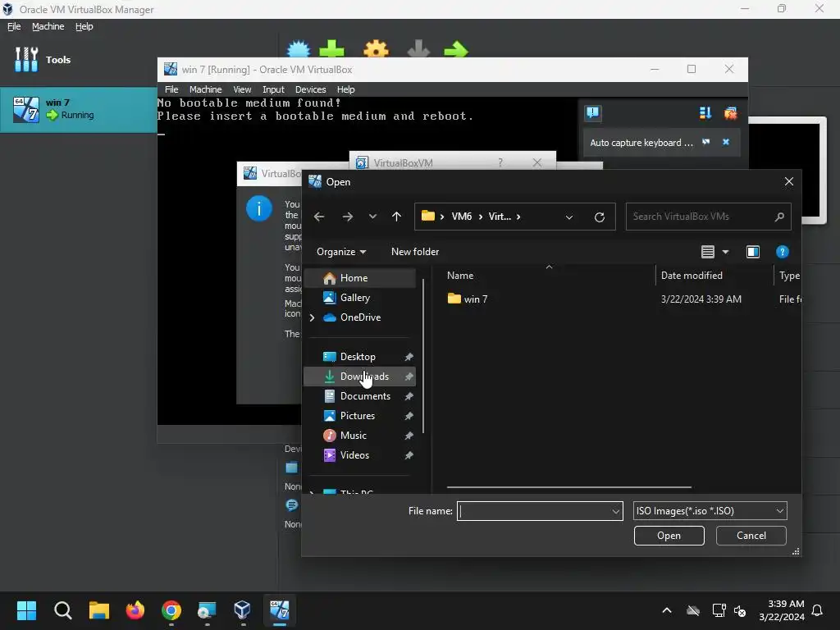Open the VM window File menu

(171, 89)
